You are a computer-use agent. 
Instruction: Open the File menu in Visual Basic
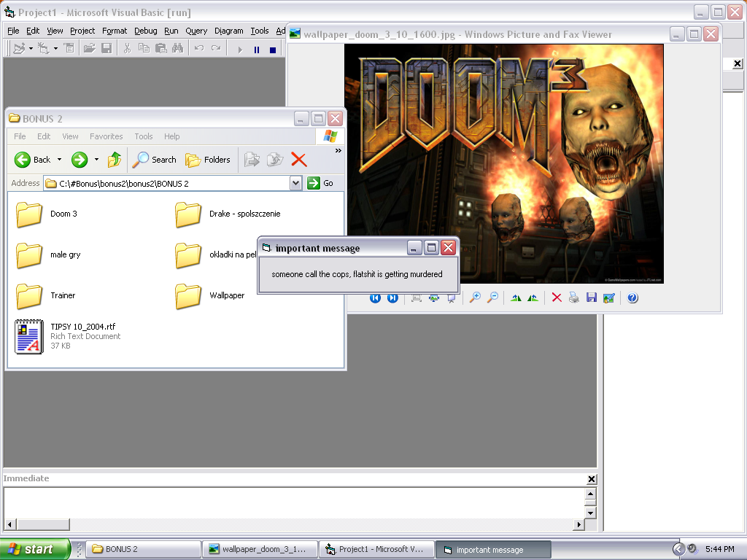[13, 31]
